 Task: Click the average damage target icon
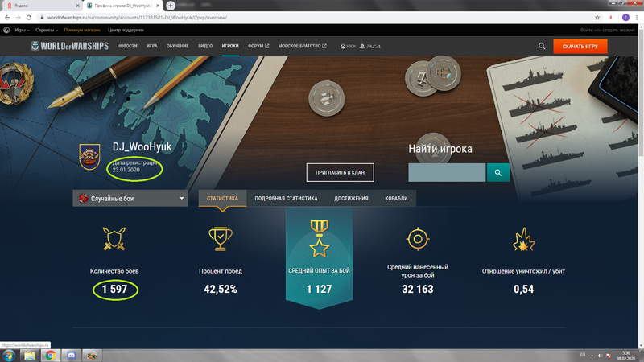click(418, 238)
